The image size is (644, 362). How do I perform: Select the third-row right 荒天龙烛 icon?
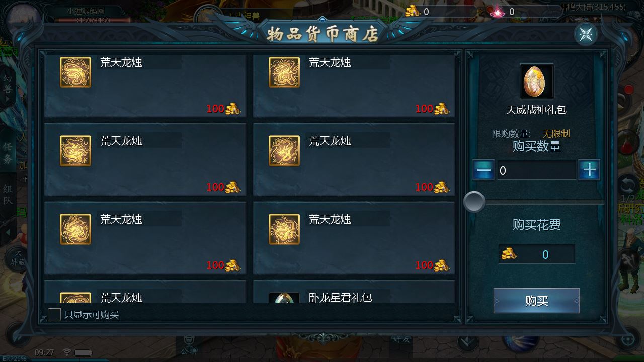point(284,229)
